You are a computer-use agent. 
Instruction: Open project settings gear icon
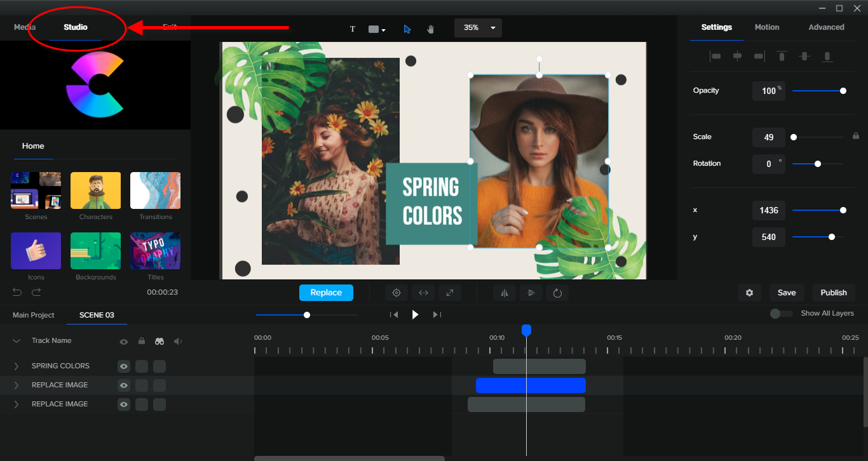click(750, 293)
